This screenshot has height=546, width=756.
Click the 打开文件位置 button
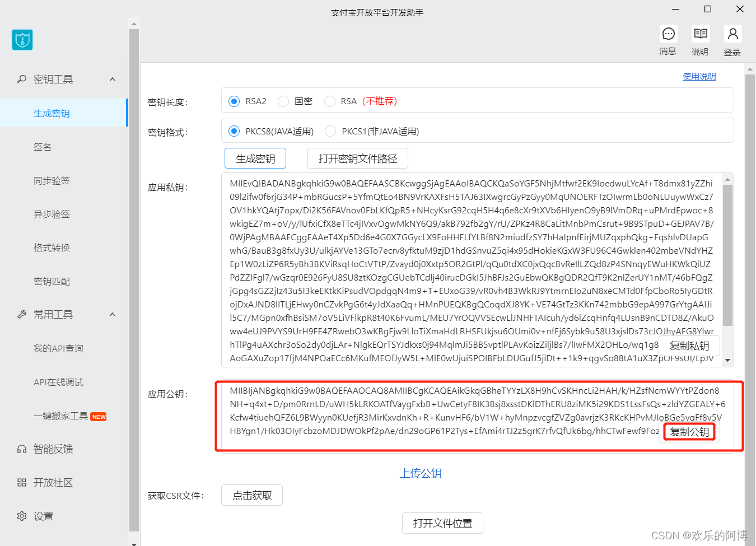(442, 523)
